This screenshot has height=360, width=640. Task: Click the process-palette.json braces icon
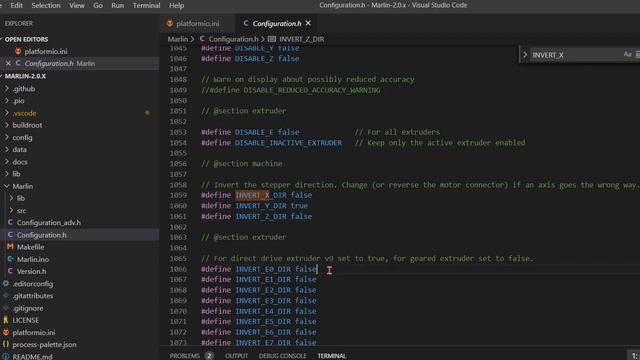[6, 344]
